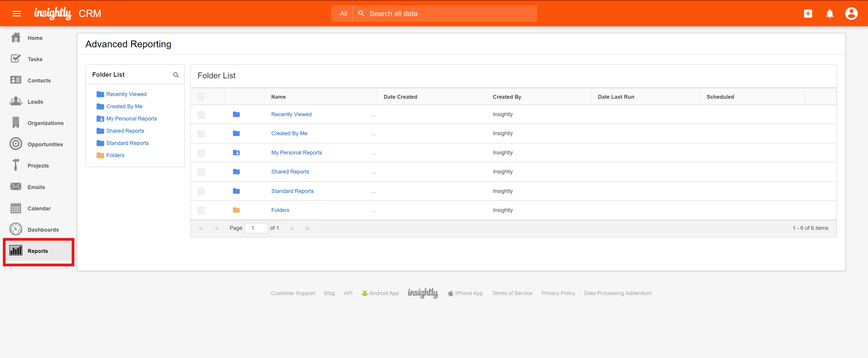Click the My Personal Reports folder icon in table
This screenshot has width=868, height=358.
(236, 153)
